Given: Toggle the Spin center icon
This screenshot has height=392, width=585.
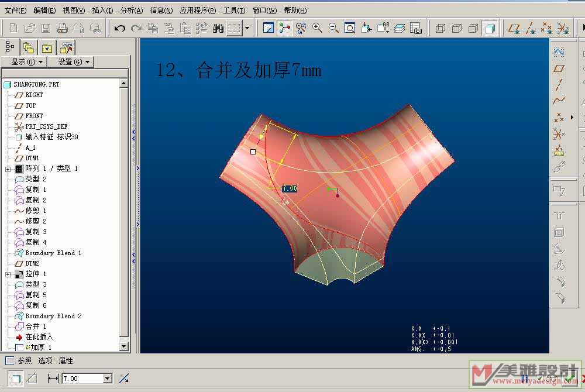Looking at the screenshot, I should 285,28.
